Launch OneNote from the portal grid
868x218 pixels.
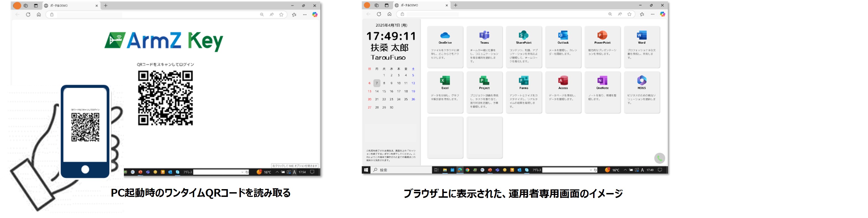tap(603, 92)
